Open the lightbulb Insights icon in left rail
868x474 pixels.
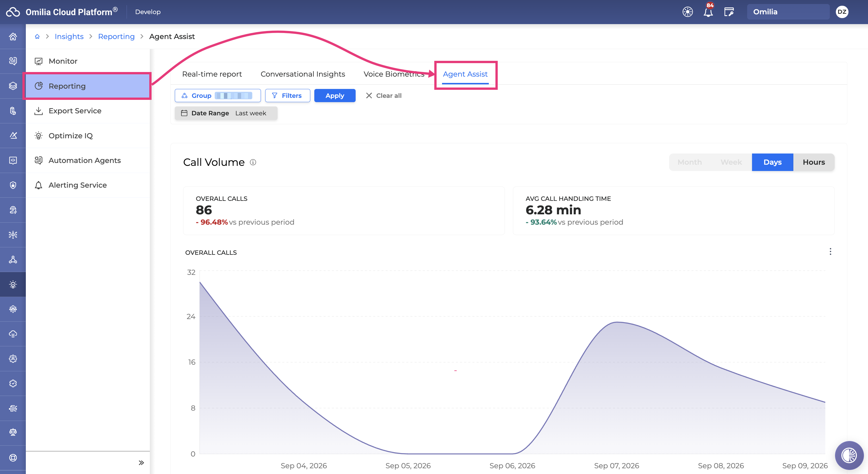click(13, 284)
